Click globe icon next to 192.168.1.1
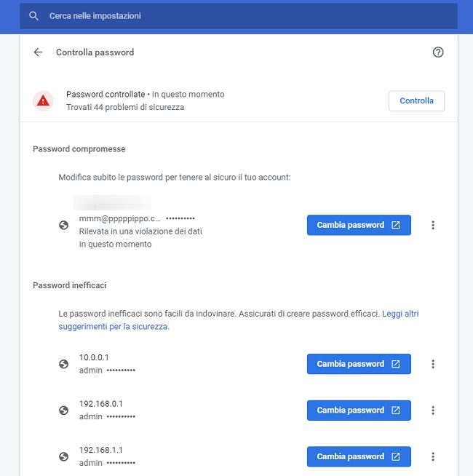 (64, 457)
